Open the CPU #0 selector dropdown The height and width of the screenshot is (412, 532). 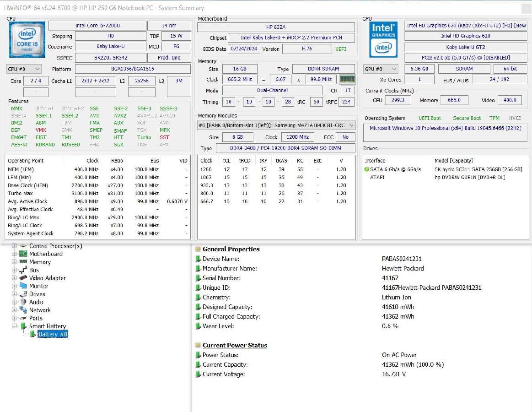pyautogui.click(x=24, y=69)
